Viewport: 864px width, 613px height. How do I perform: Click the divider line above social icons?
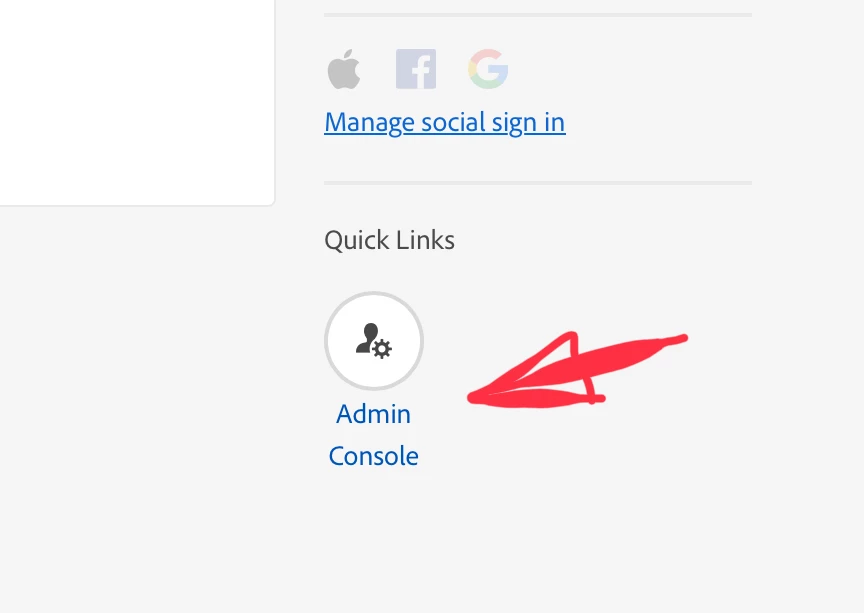point(538,15)
